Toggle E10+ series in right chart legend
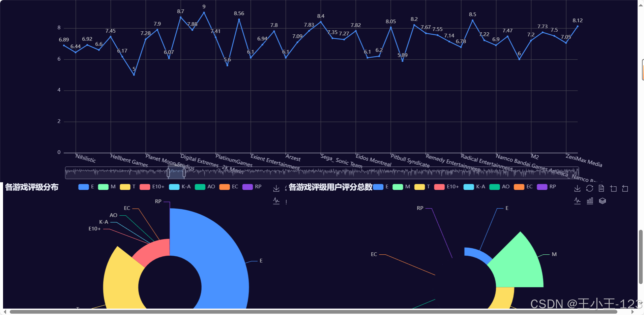Screen dimensions: 644x315 coord(447,187)
